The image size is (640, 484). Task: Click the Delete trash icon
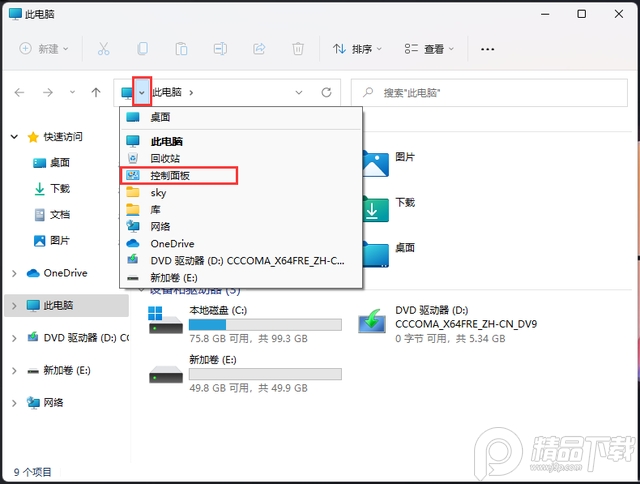[298, 49]
